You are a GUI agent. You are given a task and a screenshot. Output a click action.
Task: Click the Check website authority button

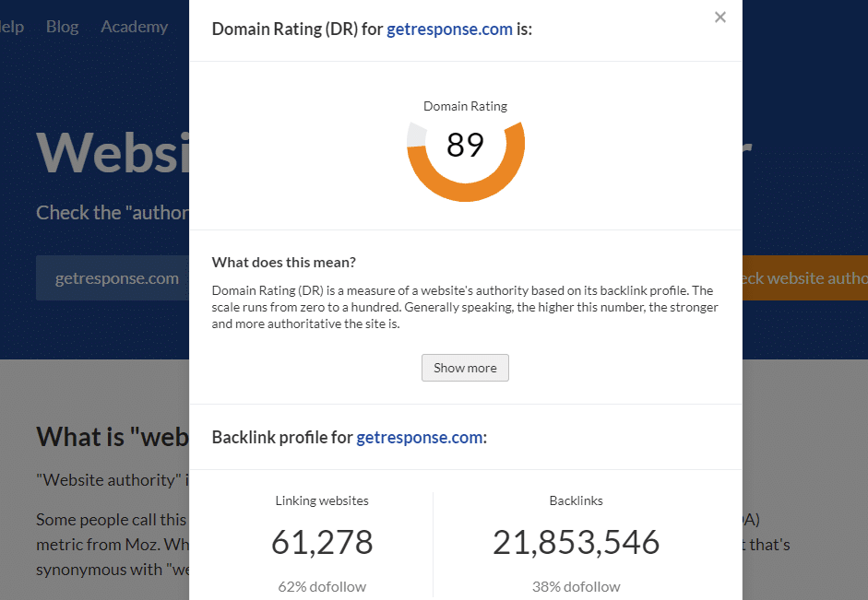click(805, 278)
